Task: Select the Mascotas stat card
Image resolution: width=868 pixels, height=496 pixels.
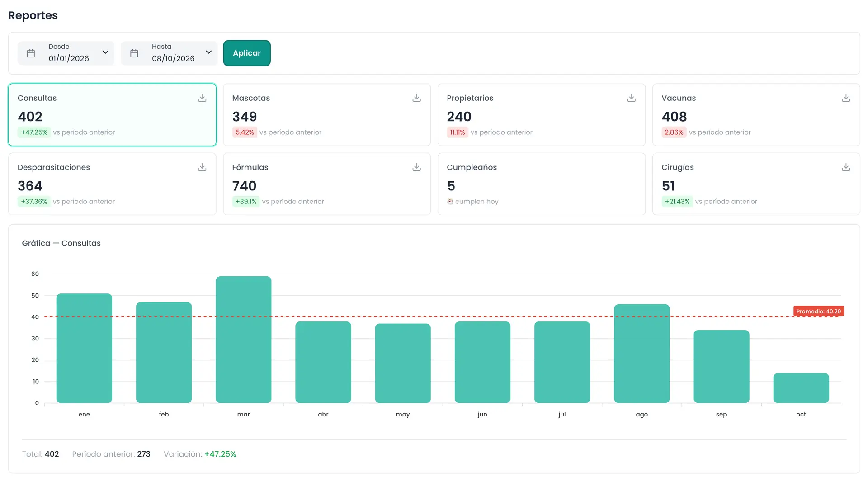Action: (x=327, y=115)
